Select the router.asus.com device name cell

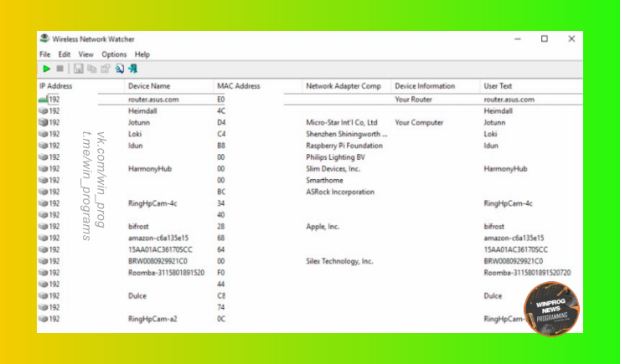pos(153,100)
